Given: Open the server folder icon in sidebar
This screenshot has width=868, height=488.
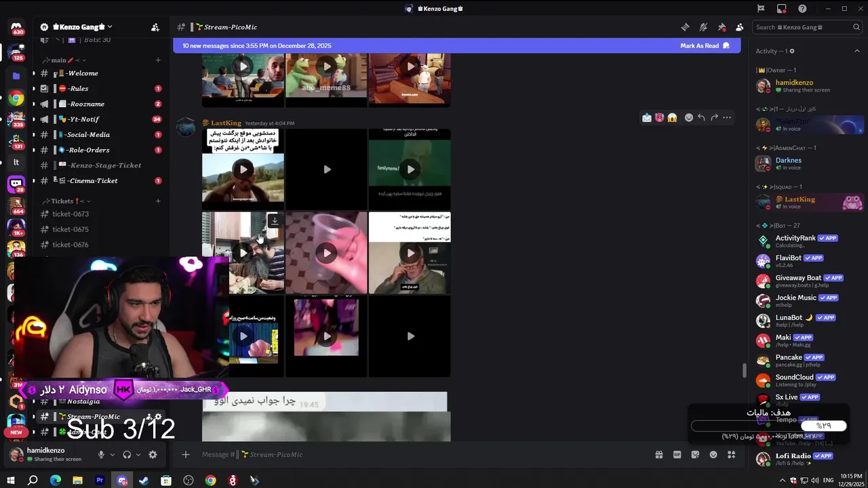Looking at the screenshot, I should [x=16, y=76].
